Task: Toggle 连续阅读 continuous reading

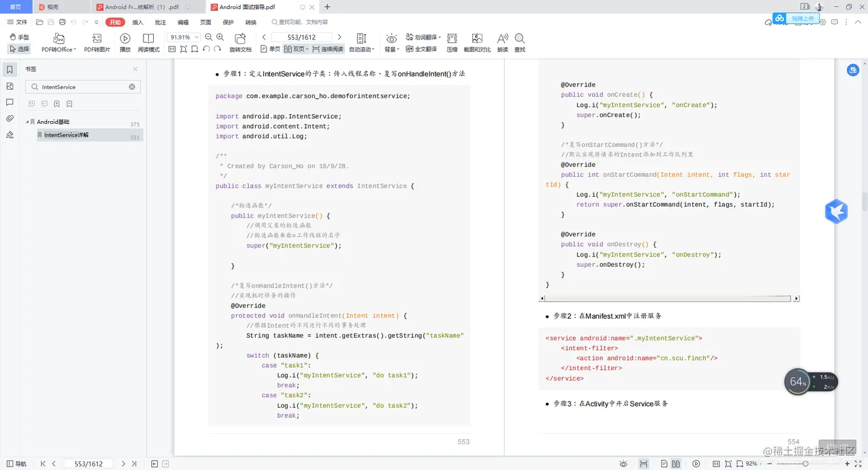Action: point(328,49)
